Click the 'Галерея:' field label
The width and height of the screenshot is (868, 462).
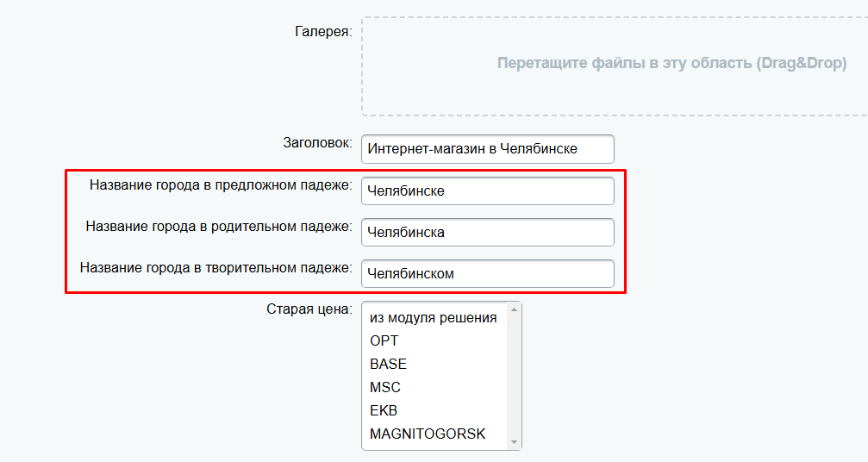click(323, 32)
